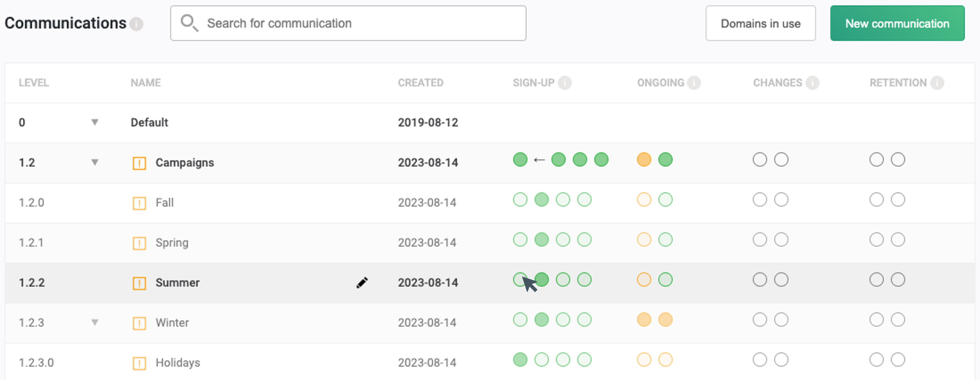Open the Changes column info icon
The width and height of the screenshot is (980, 380).
coord(812,82)
